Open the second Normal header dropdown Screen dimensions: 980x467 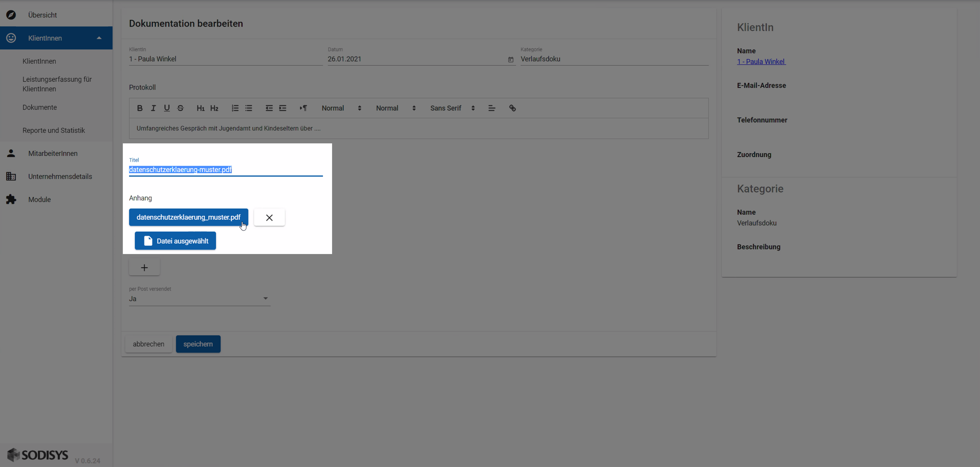click(x=396, y=108)
